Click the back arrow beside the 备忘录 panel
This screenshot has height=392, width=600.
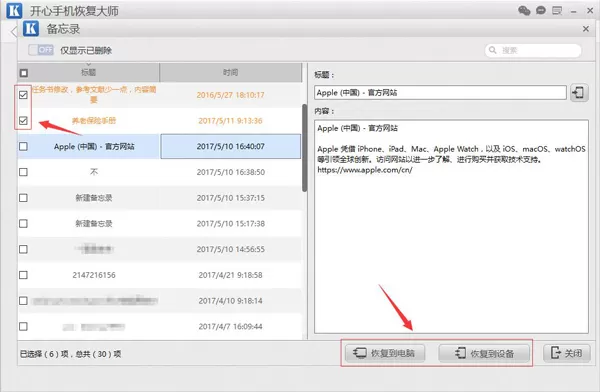[x=14, y=31]
